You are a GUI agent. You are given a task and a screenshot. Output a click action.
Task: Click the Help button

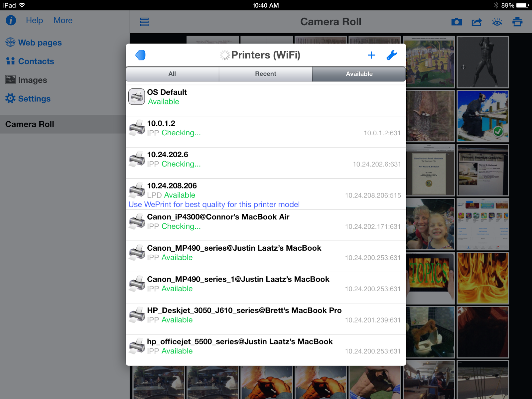coord(34,20)
